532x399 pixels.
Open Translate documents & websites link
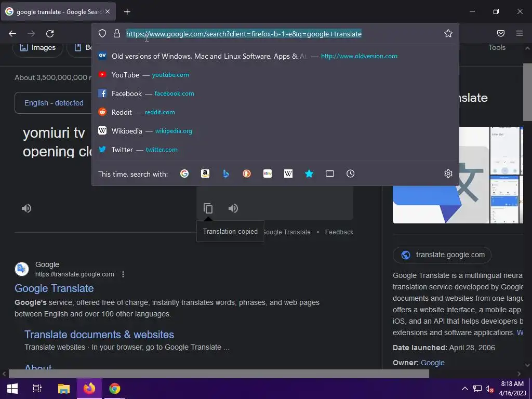point(99,335)
